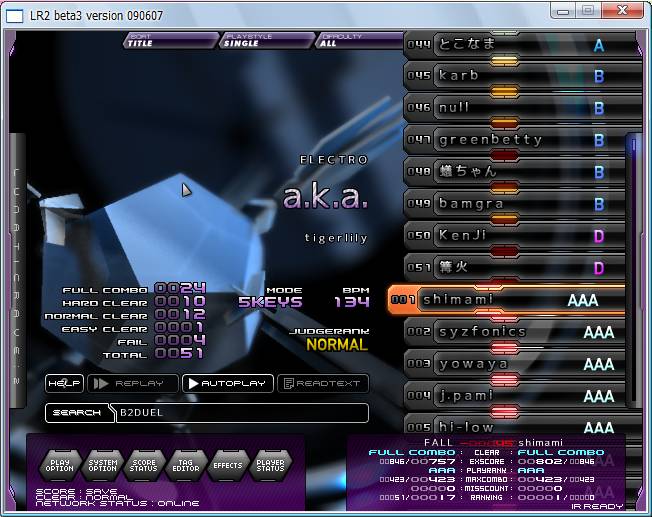
Task: Click the song list vertical scrollbar
Action: [x=634, y=268]
